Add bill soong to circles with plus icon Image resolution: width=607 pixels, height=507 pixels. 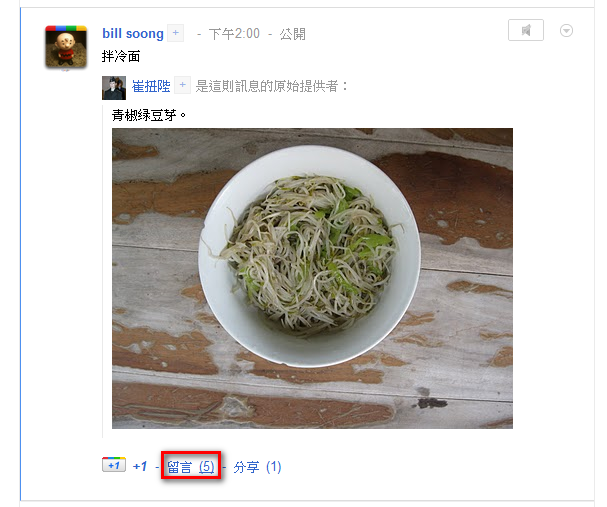click(175, 33)
